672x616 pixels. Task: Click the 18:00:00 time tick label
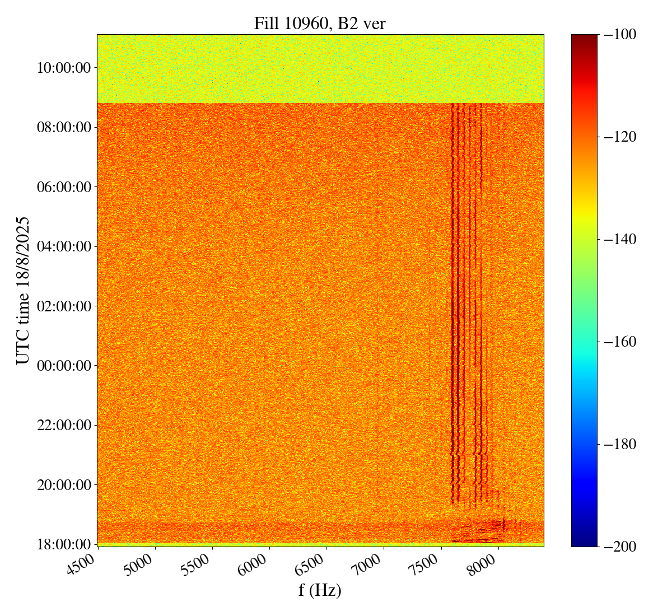63,544
